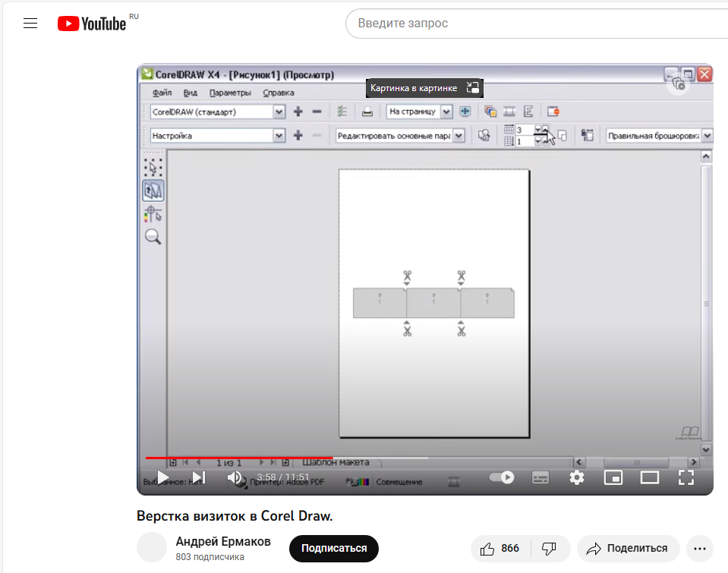Click Picture-in-picture icon on the tooltip

click(472, 88)
